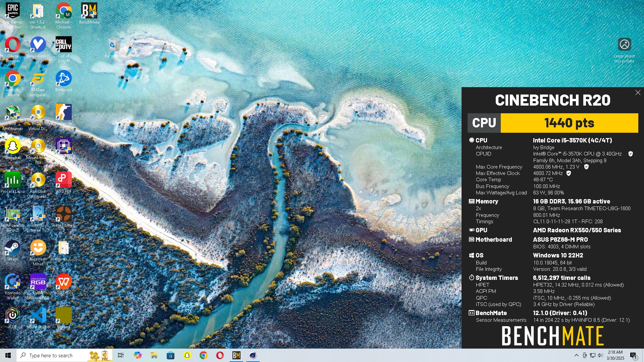The width and height of the screenshot is (644, 362).
Task: Open the volume control in system tray
Action: tap(600, 355)
